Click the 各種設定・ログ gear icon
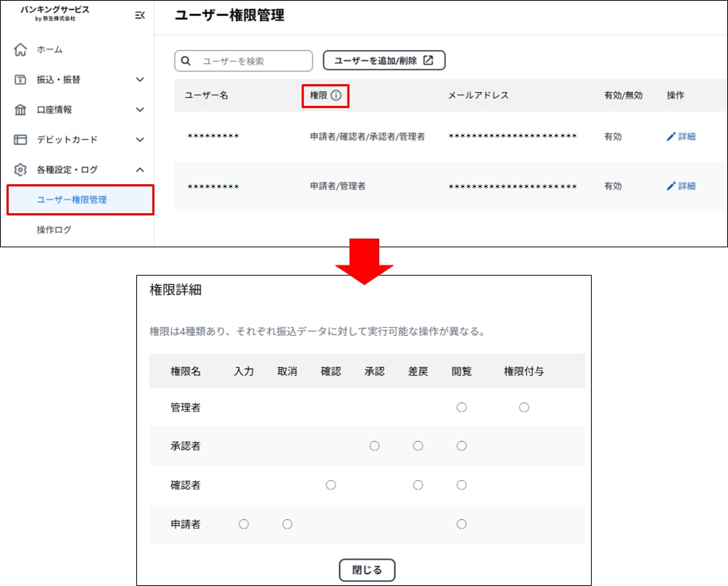The width and height of the screenshot is (728, 586). pos(20,170)
